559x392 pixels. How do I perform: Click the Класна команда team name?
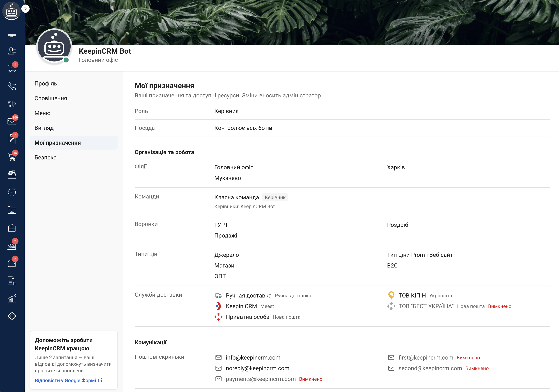[x=236, y=197]
